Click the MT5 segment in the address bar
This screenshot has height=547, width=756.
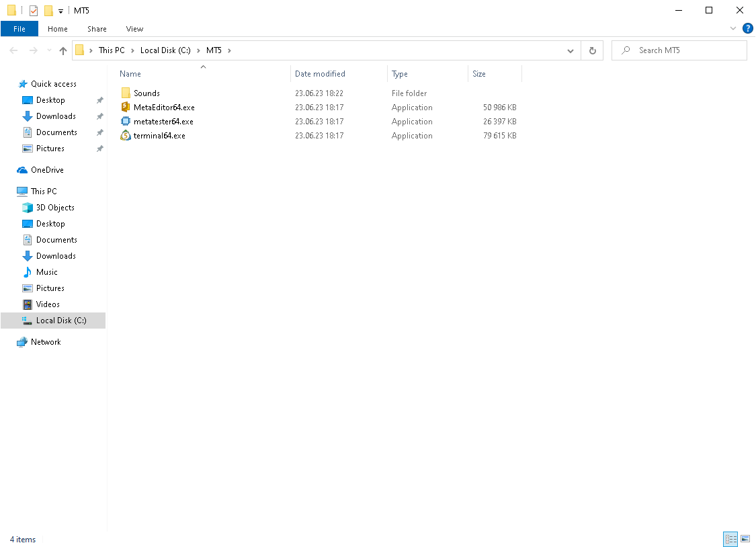click(214, 50)
